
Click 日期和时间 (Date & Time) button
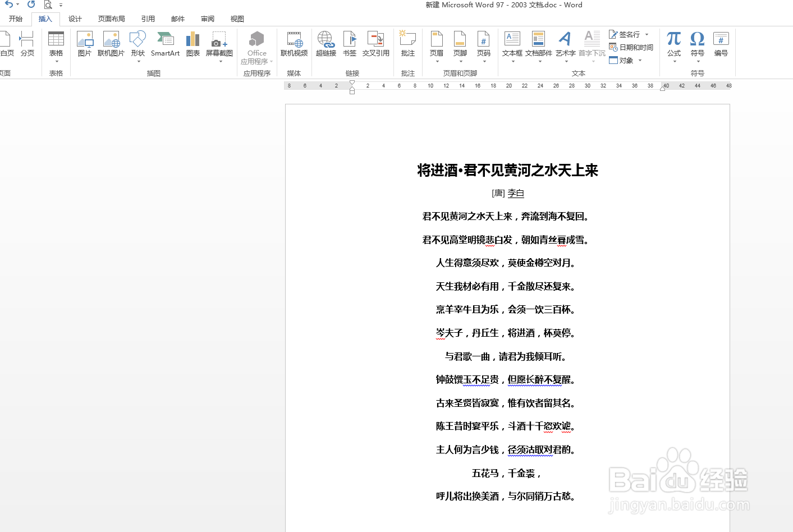[x=631, y=47]
